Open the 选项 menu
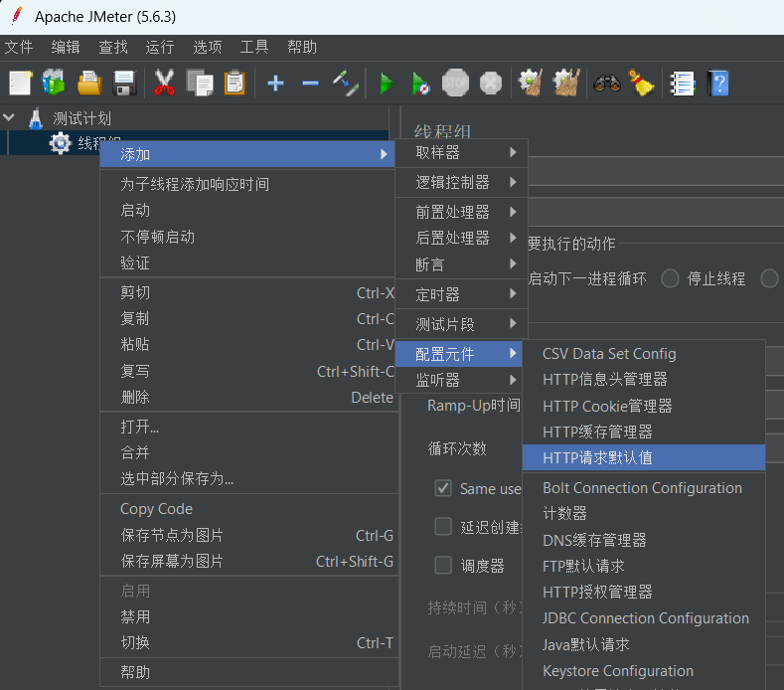 point(208,47)
